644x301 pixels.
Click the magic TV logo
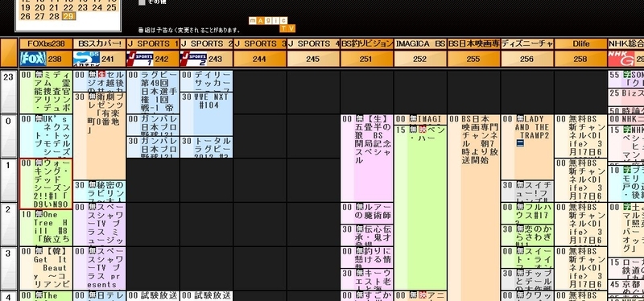(x=272, y=25)
